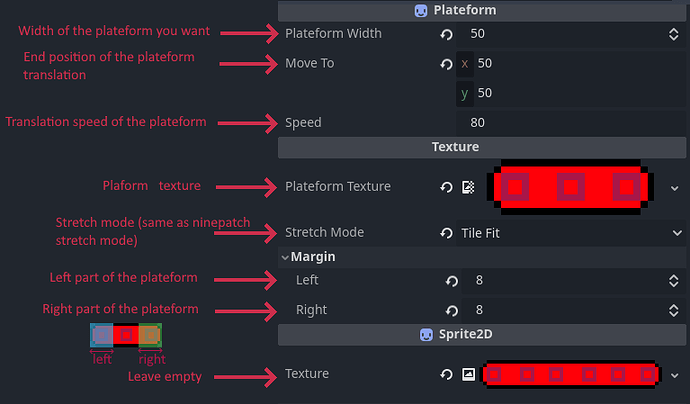Open the Stretch Mode dropdown
The height and width of the screenshot is (404, 690).
coord(570,233)
